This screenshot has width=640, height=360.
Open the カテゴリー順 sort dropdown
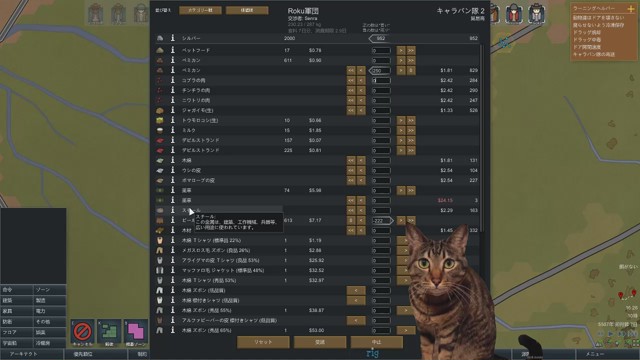point(200,10)
